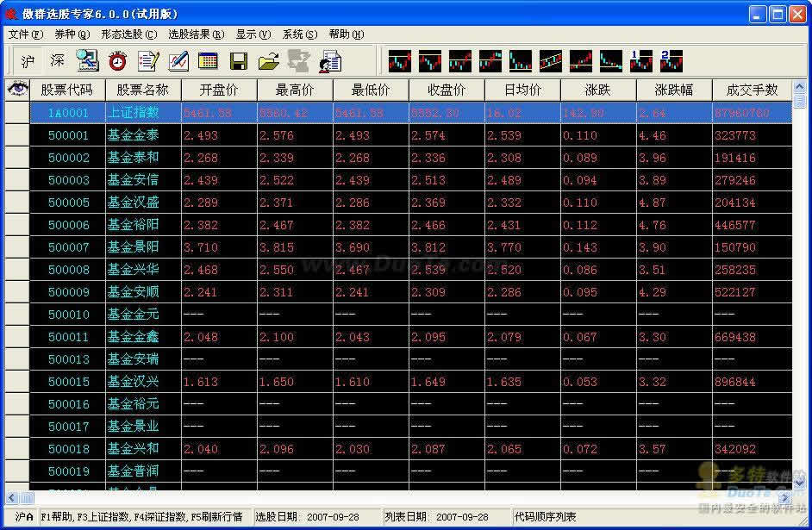Click closing price 1.649
The width and height of the screenshot is (812, 530).
(x=428, y=382)
